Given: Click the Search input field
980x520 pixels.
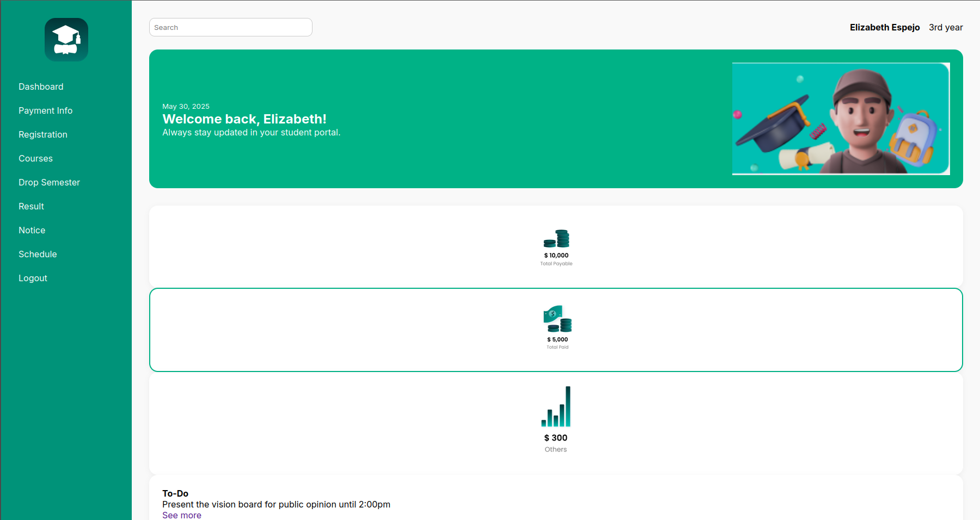Looking at the screenshot, I should [x=230, y=27].
